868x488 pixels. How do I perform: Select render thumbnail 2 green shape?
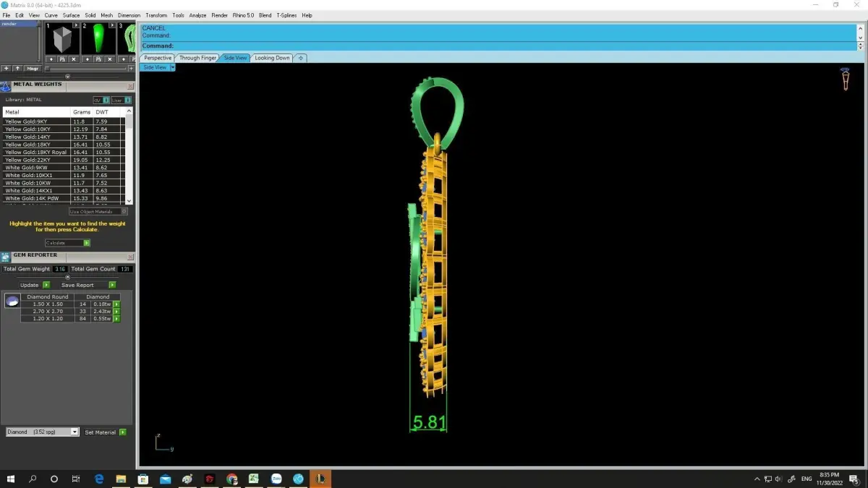coord(98,38)
